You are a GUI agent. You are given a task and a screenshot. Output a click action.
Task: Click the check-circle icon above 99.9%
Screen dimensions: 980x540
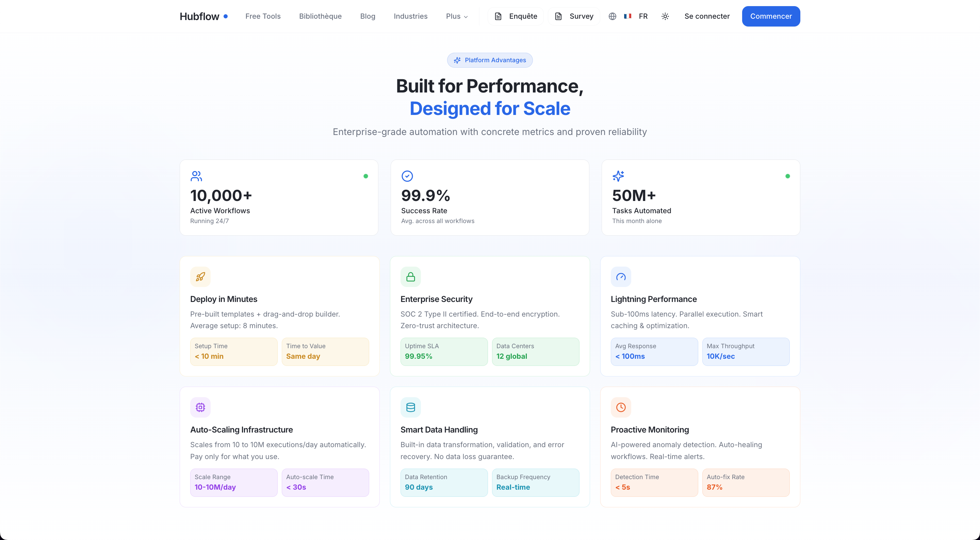point(407,176)
